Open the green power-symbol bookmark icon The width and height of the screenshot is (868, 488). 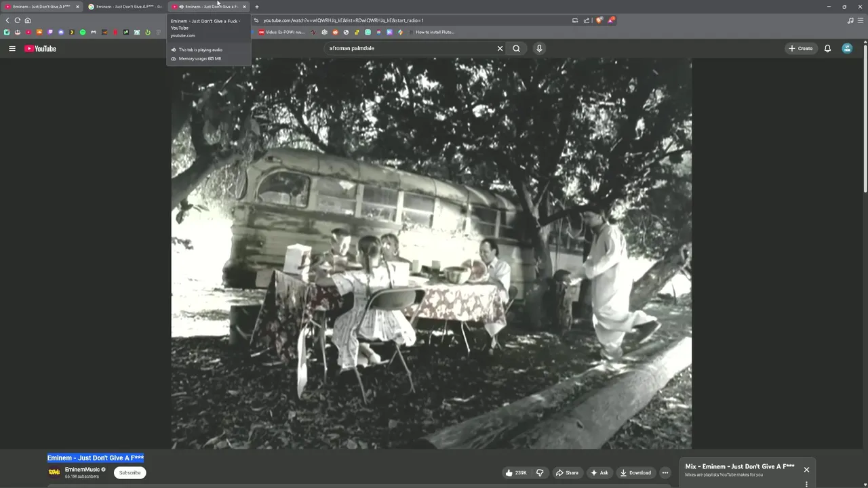(148, 32)
